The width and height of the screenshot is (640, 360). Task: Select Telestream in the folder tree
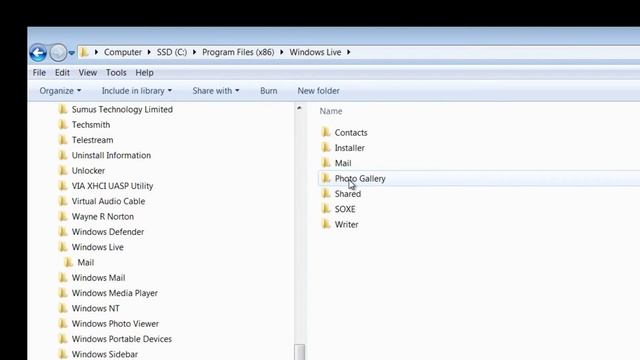pyautogui.click(x=92, y=140)
